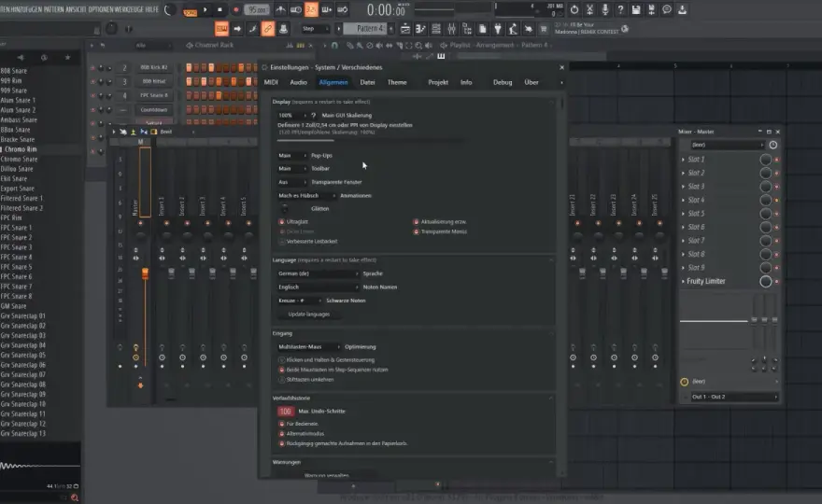The height and width of the screenshot is (504, 822).
Task: Open the German (de) Sprache dropdown
Action: point(319,273)
